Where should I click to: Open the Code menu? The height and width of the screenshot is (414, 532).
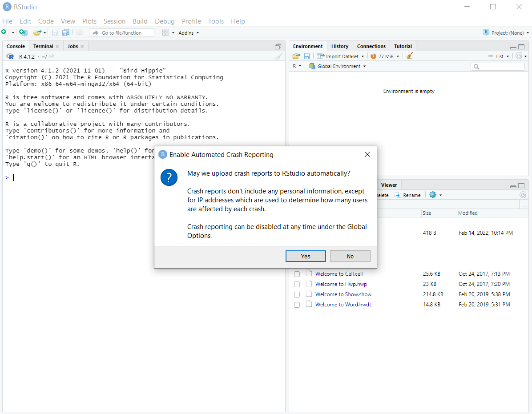46,21
